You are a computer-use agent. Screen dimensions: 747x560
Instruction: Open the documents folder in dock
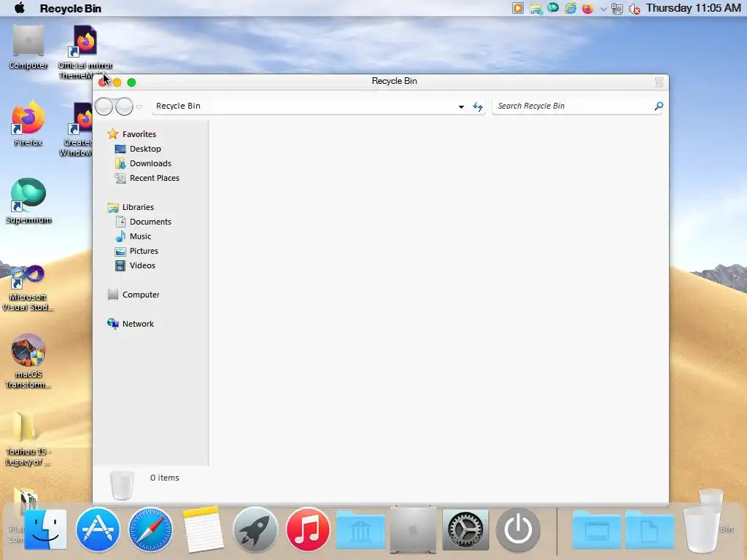point(649,529)
